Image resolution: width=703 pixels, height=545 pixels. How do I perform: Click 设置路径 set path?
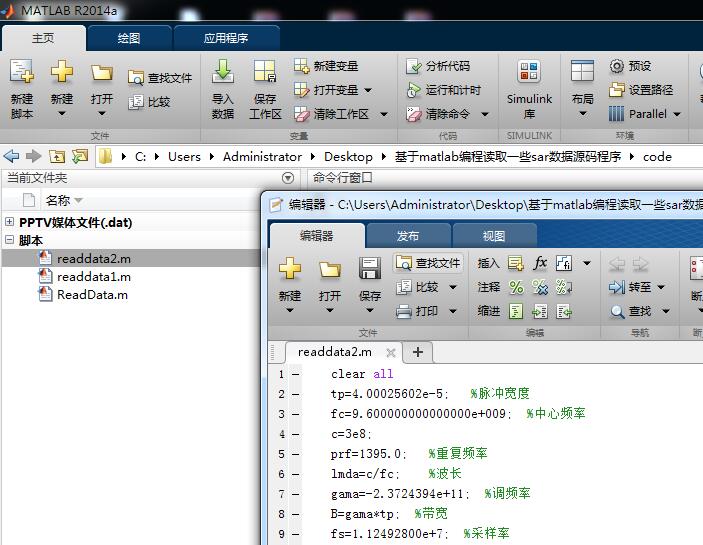641,90
